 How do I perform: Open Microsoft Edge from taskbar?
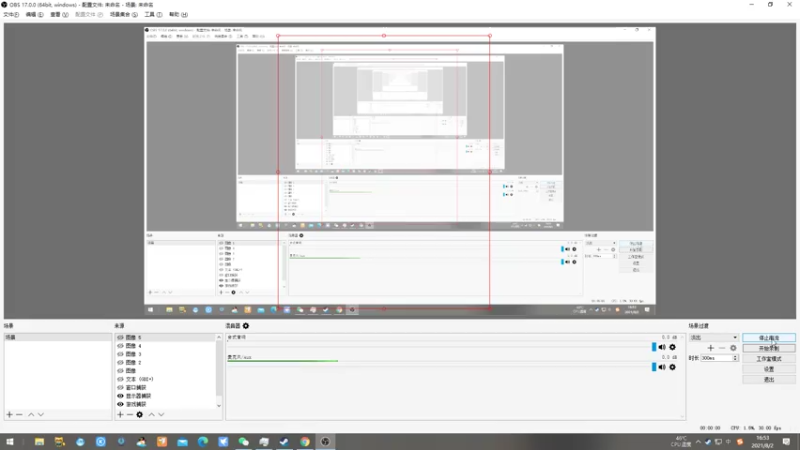pyautogui.click(x=203, y=442)
